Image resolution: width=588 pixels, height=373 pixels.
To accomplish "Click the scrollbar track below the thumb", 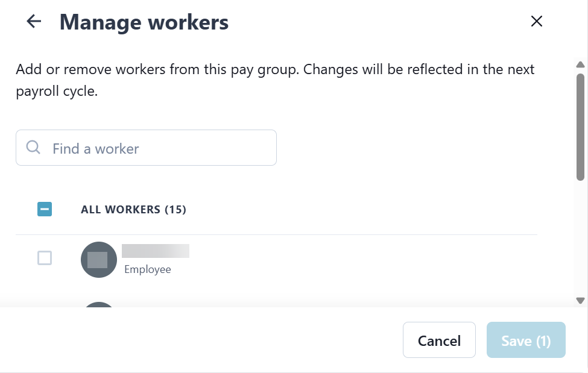I will (x=580, y=241).
